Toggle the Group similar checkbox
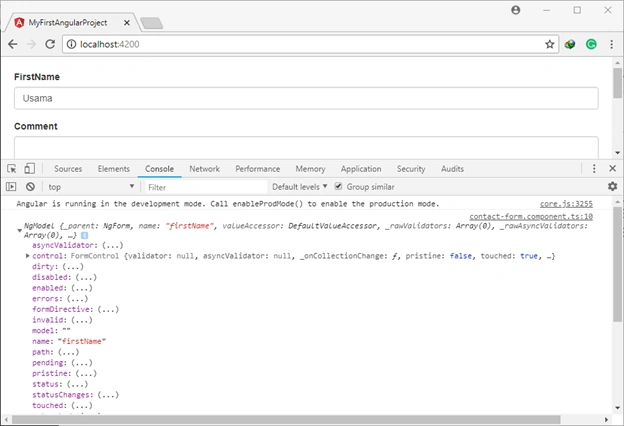 click(x=338, y=186)
